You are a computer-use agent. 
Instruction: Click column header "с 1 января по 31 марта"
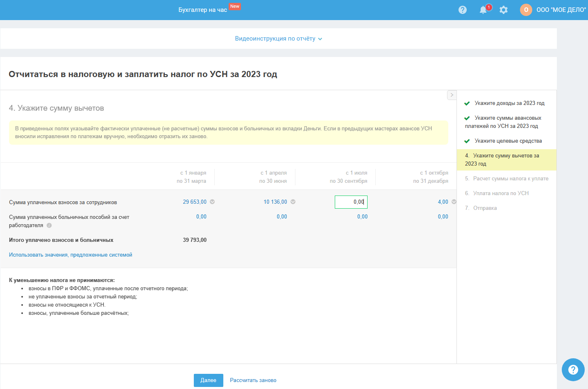[191, 177]
